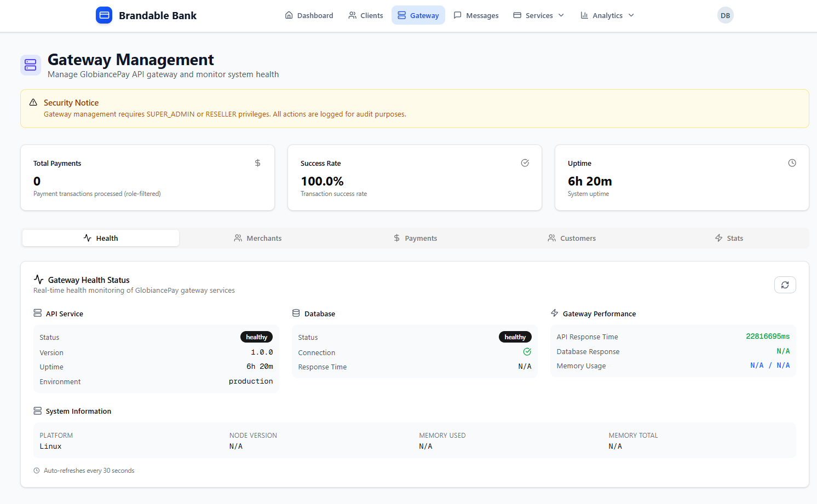The image size is (817, 504).
Task: Click the chevron next to Analytics
Action: 631,15
